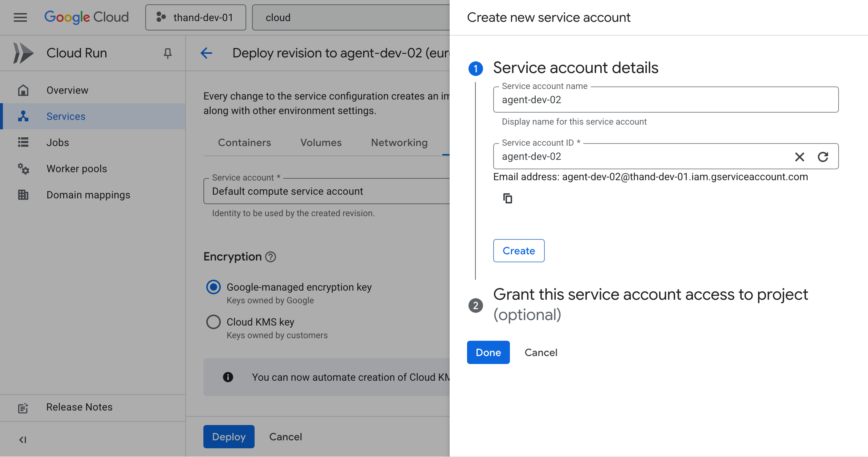Click the Cloud Run logo icon

click(x=23, y=53)
